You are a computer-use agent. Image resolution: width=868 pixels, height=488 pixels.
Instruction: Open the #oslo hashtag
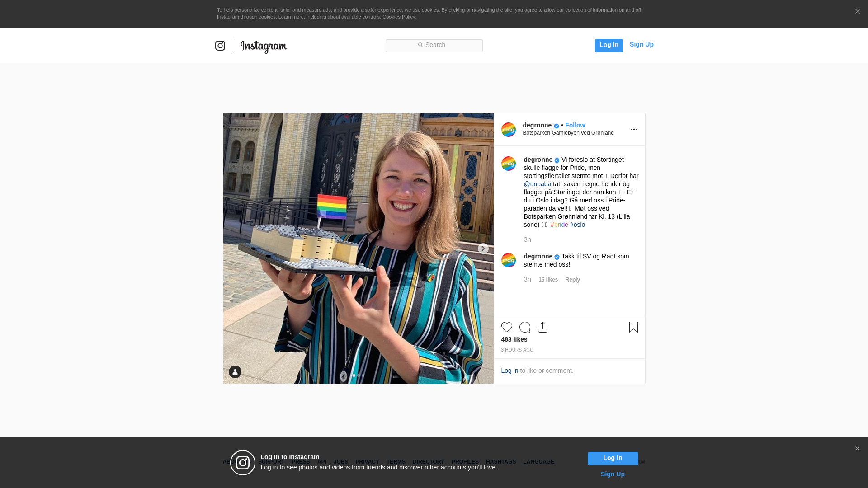point(577,225)
